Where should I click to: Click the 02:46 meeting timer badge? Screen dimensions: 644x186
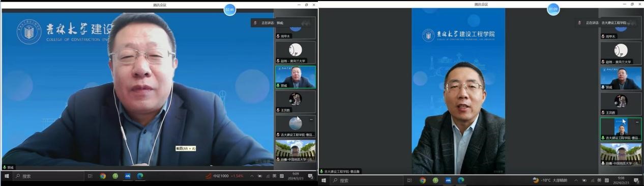(x=230, y=9)
